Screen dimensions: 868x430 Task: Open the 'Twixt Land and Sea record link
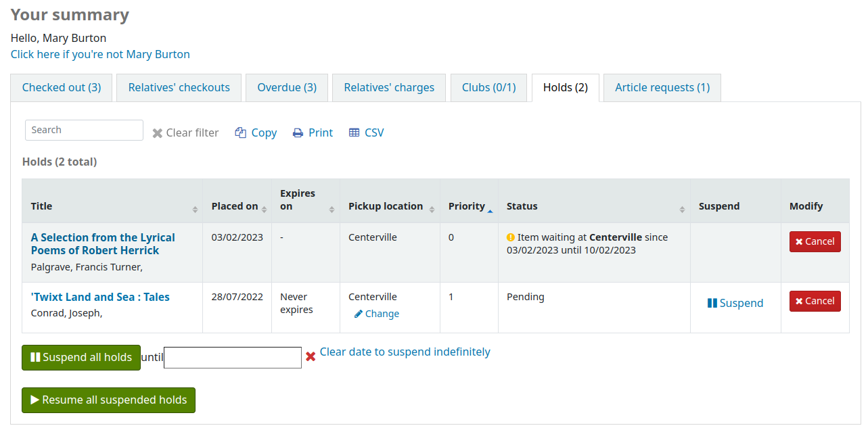pyautogui.click(x=99, y=297)
